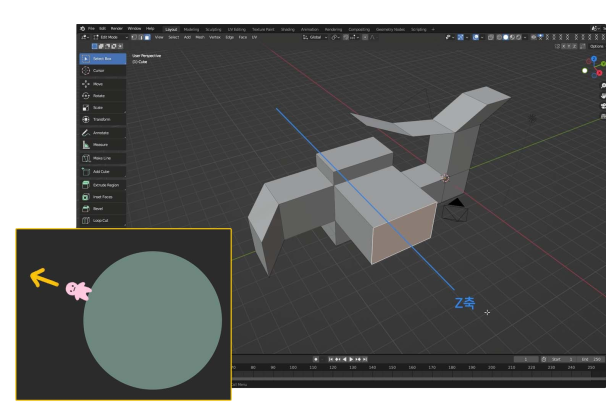Viewport: 606px width, 412px height.
Task: Switch to the Modeling workspace tab
Action: click(x=191, y=29)
